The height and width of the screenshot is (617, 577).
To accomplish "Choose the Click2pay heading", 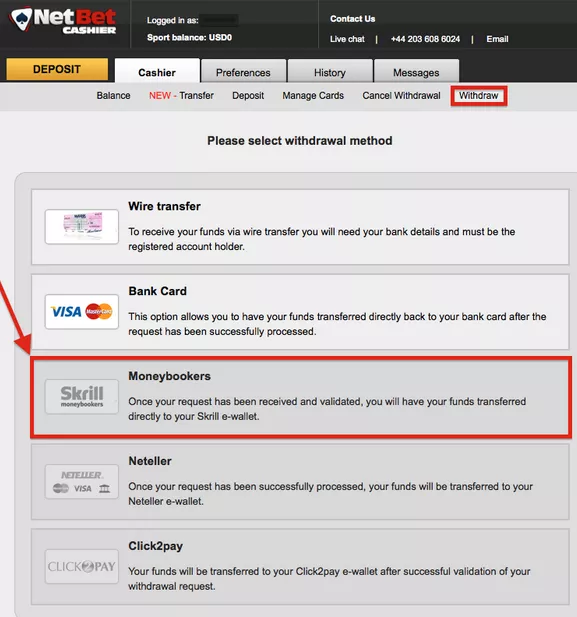I will pyautogui.click(x=155, y=546).
